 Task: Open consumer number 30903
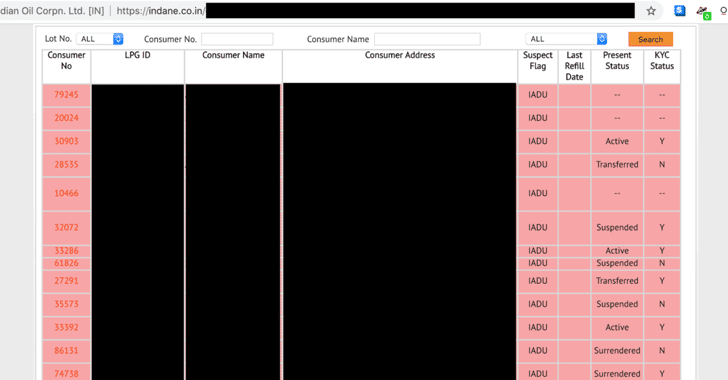[66, 141]
